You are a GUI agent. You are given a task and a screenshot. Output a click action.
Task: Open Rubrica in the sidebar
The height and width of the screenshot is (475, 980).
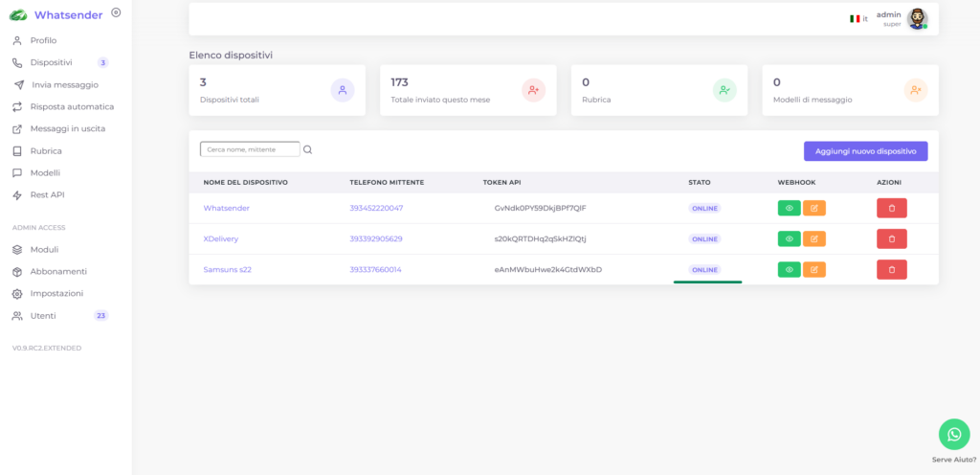coord(46,150)
